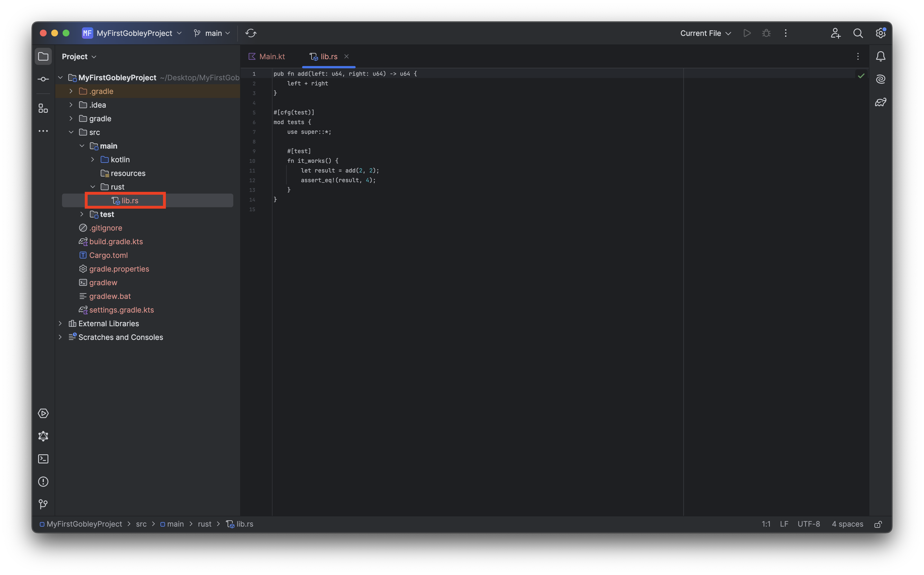The image size is (924, 575).
Task: Open the Services tool window icon
Action: point(43,413)
